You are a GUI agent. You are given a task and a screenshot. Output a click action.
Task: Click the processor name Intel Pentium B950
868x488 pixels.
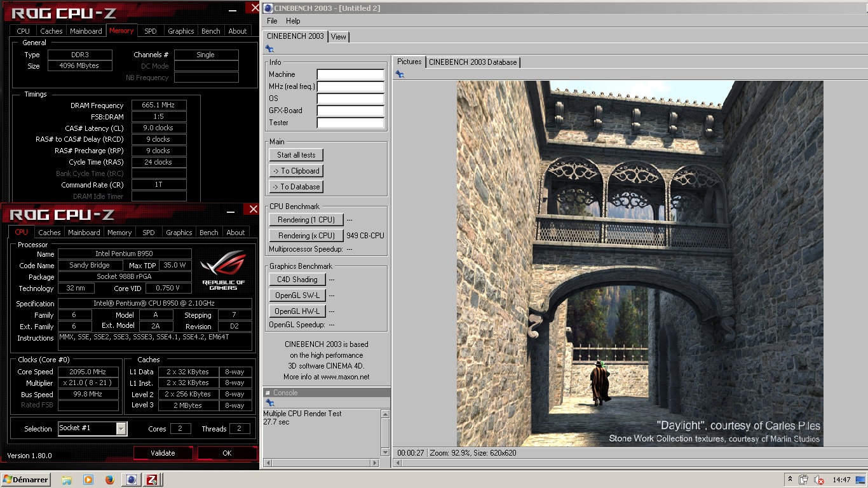[x=125, y=254]
